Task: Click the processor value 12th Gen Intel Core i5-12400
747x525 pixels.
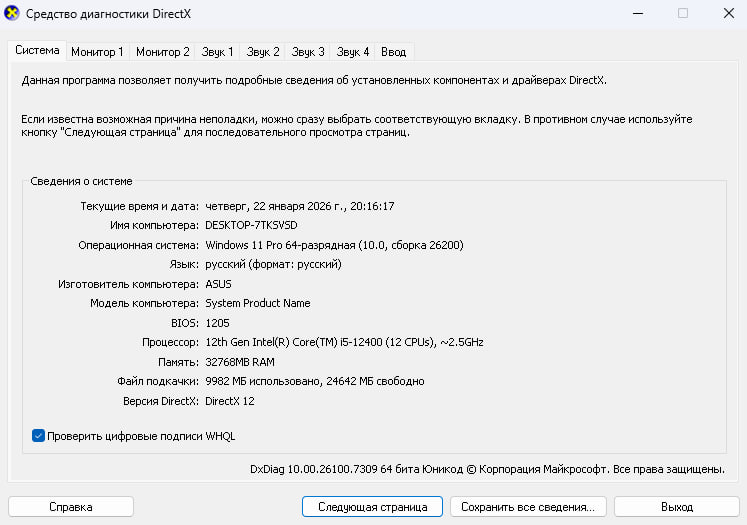Action: (344, 342)
